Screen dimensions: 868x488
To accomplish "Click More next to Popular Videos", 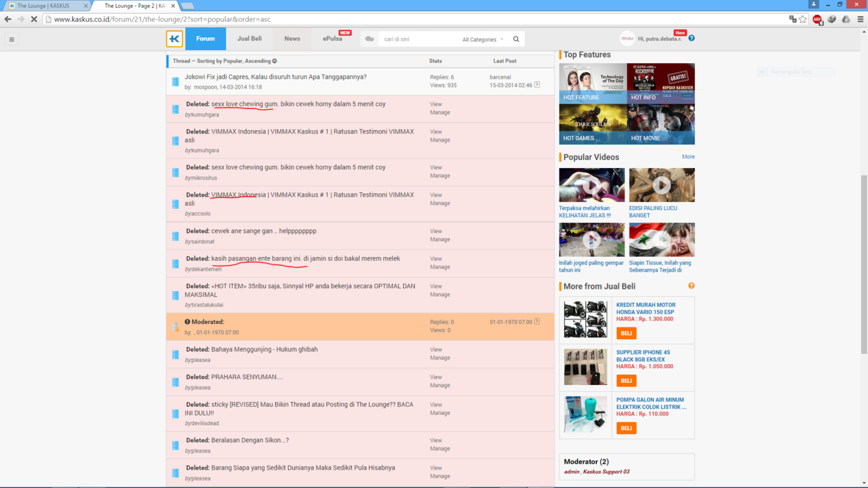I will coord(688,157).
